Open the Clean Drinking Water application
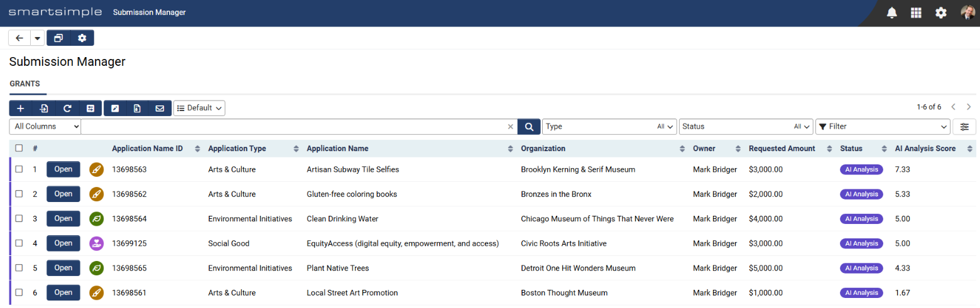980x308 pixels. pos(63,218)
